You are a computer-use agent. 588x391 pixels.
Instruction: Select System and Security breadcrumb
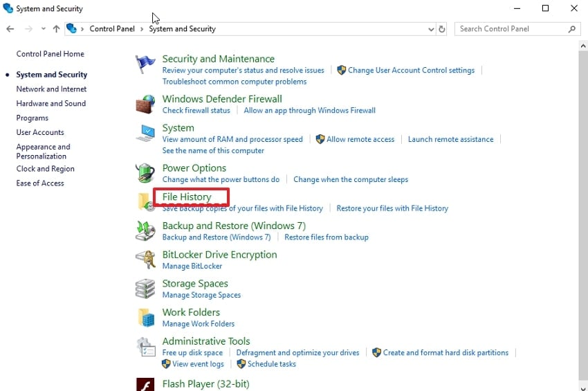point(182,29)
